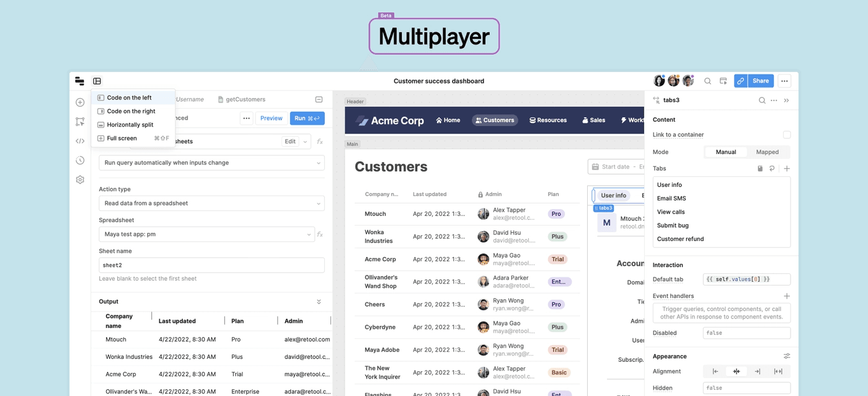Choose 'Code on the right' layout option
Screen dimensions: 868x396
tap(131, 111)
